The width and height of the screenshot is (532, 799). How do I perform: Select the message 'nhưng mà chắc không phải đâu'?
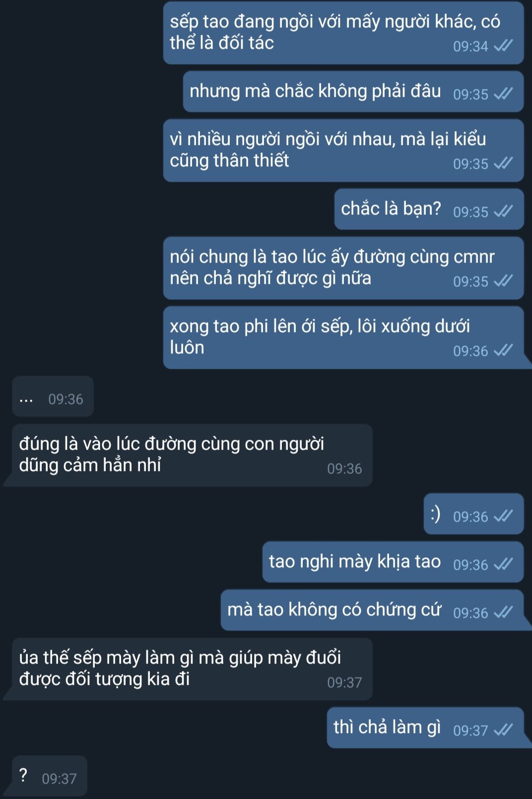click(x=353, y=92)
